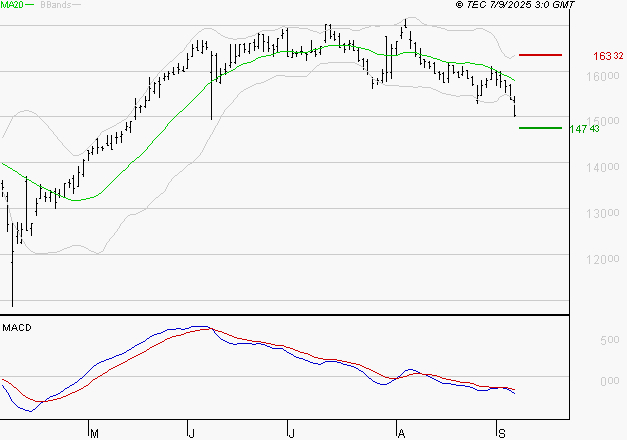The width and height of the screenshot is (627, 440).
Task: Click the red 163.32 resistance value
Action: tap(608, 56)
